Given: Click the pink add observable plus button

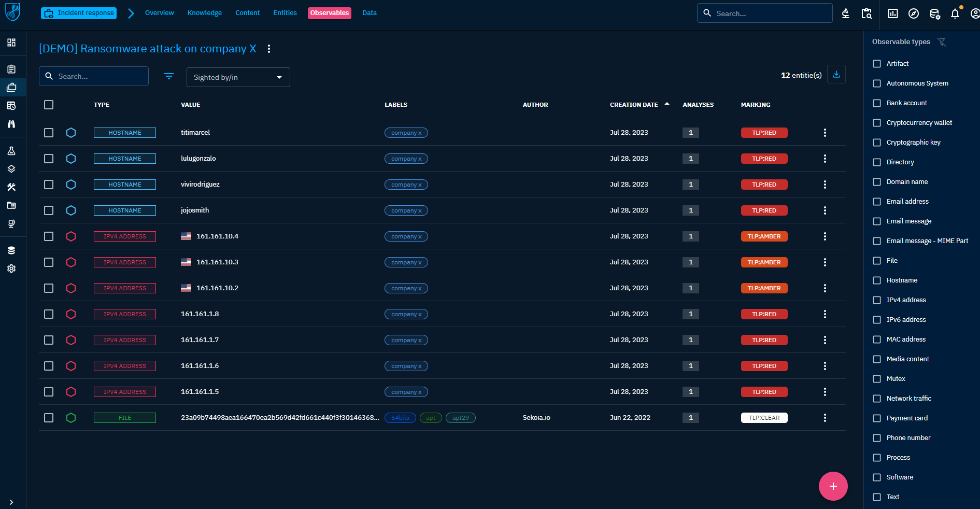Looking at the screenshot, I should click(x=833, y=486).
